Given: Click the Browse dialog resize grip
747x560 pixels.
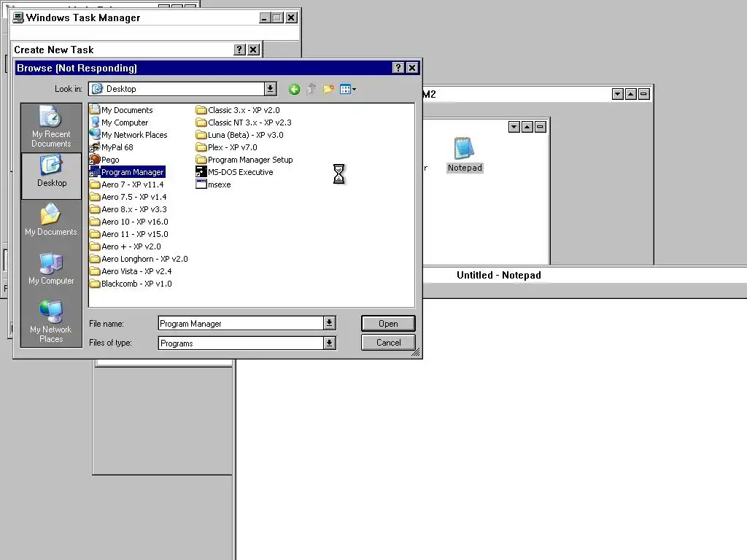Looking at the screenshot, I should 415,352.
